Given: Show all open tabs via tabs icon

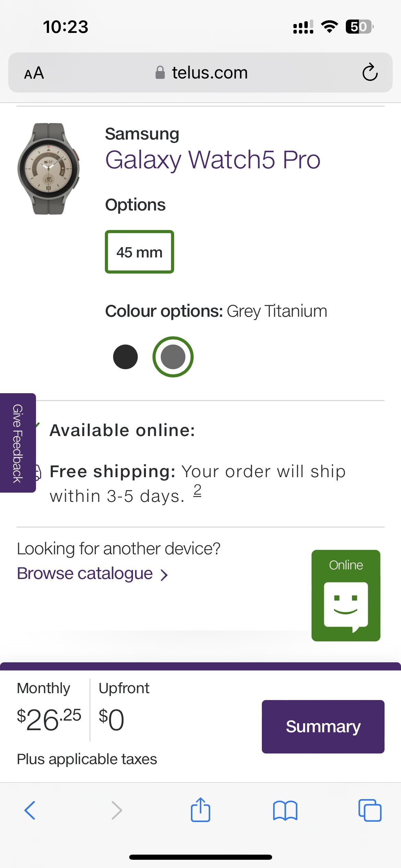Looking at the screenshot, I should [371, 810].
